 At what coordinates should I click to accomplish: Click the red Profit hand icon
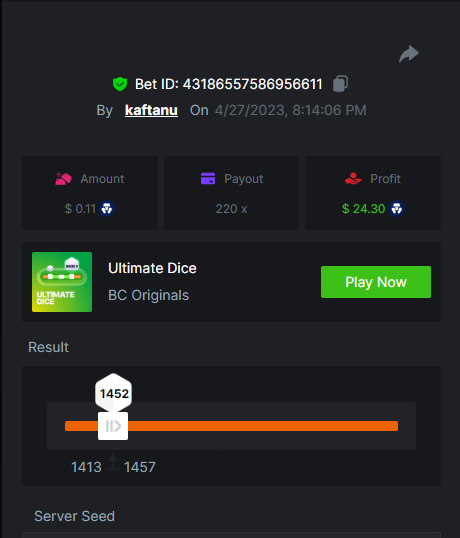(353, 179)
